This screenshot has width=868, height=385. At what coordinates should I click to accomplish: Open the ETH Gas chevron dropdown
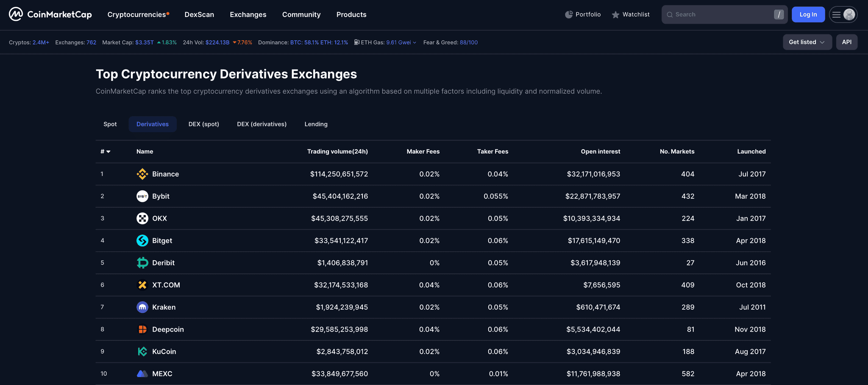(x=415, y=42)
